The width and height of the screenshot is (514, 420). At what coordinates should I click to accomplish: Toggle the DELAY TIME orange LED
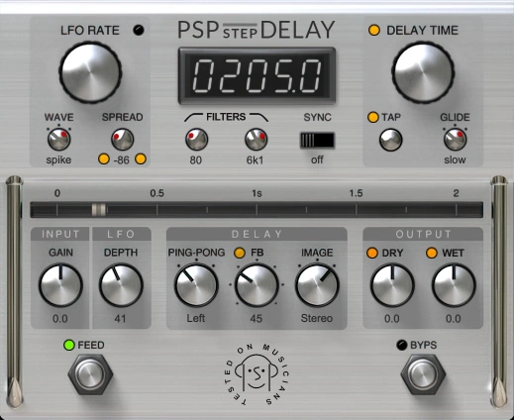tap(374, 30)
